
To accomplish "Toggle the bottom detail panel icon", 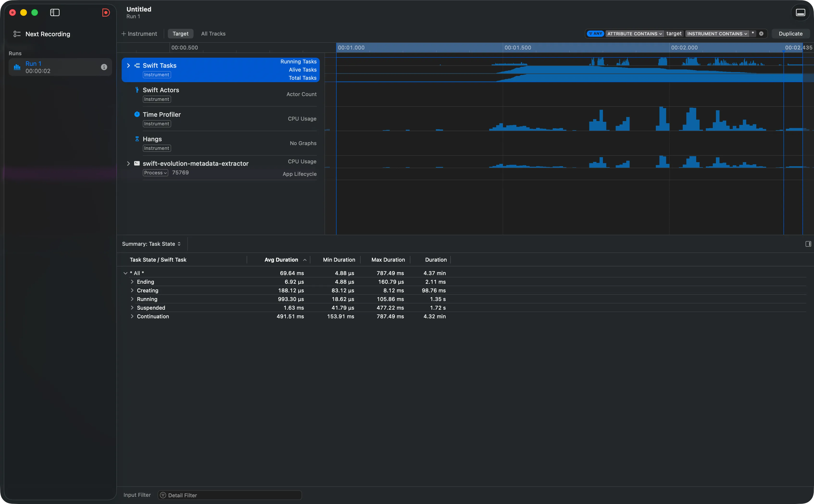I will (801, 13).
